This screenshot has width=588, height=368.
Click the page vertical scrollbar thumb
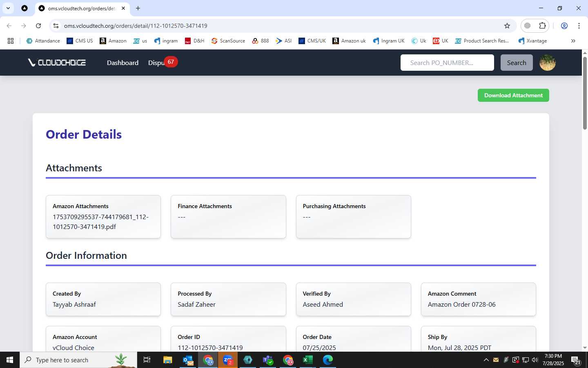[585, 93]
